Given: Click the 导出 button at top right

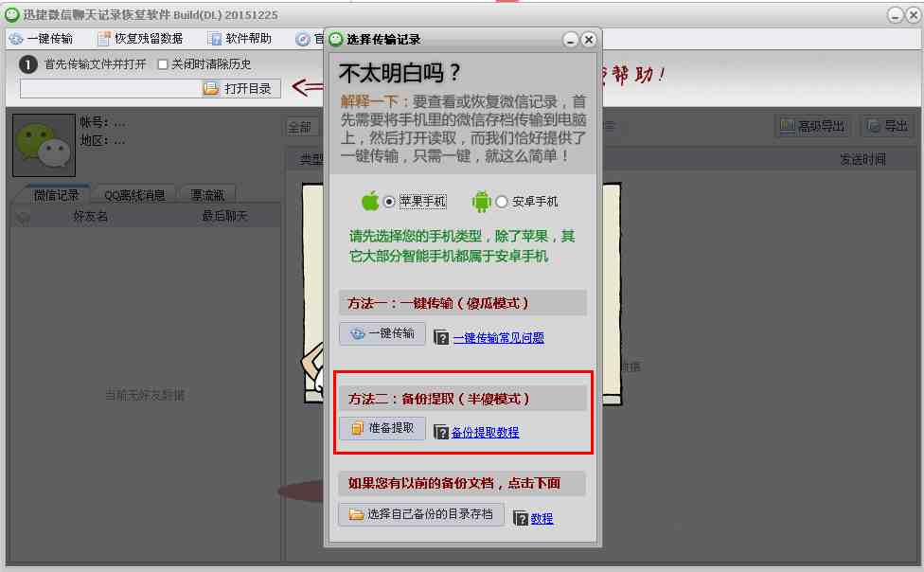Looking at the screenshot, I should tap(887, 126).
